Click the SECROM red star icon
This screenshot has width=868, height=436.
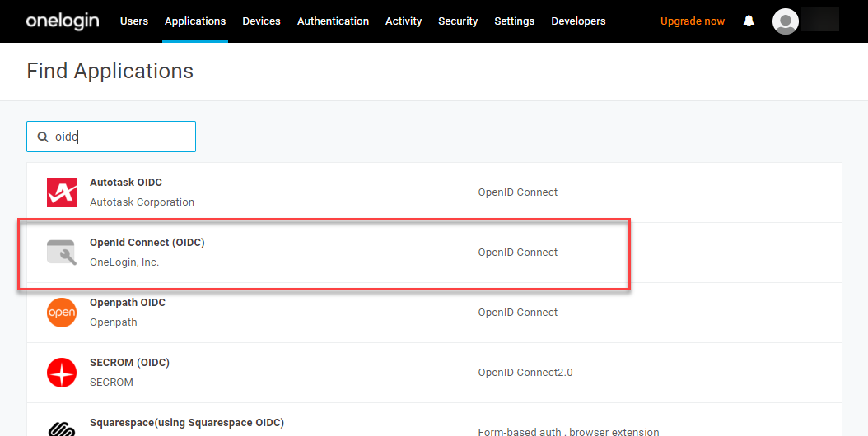pos(62,373)
